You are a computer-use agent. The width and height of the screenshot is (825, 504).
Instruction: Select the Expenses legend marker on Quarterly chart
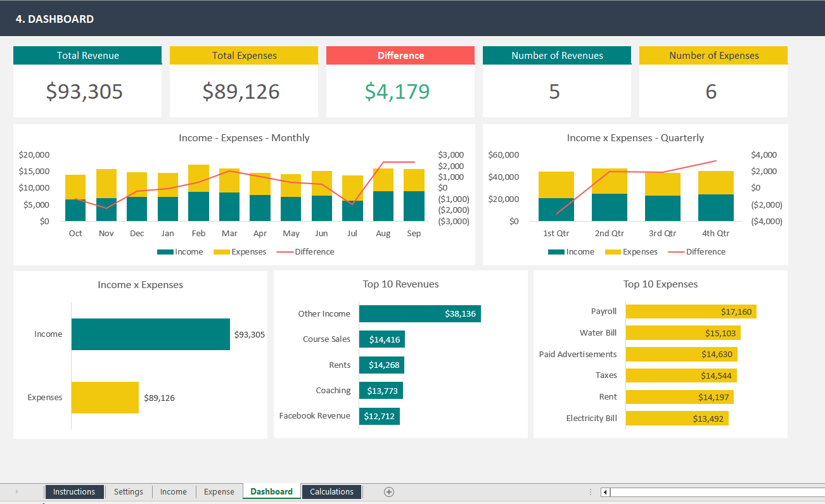point(612,251)
